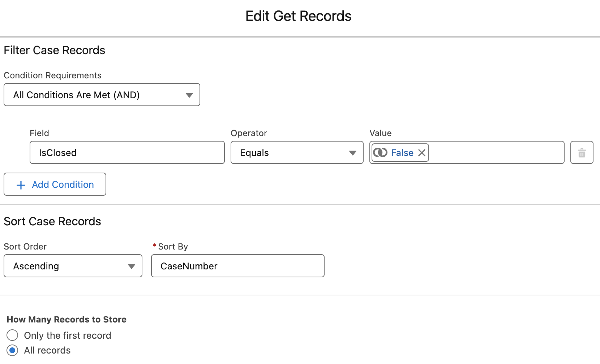The image size is (600, 364).
Task: Click the Filter Case Records heading
Action: coord(54,50)
